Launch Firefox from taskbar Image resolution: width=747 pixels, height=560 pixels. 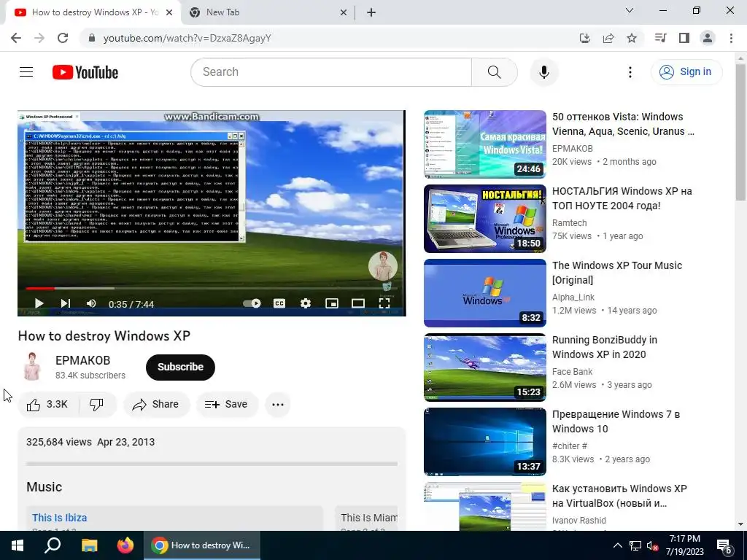point(125,545)
